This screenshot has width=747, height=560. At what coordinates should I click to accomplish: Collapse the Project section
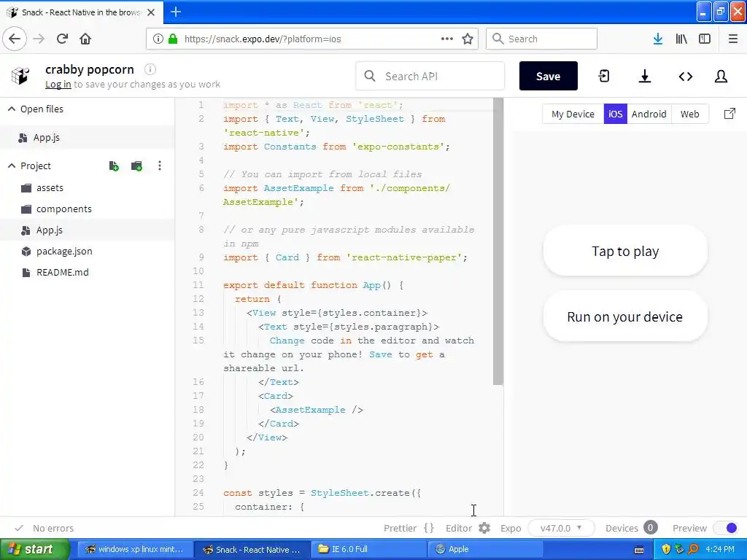point(12,166)
